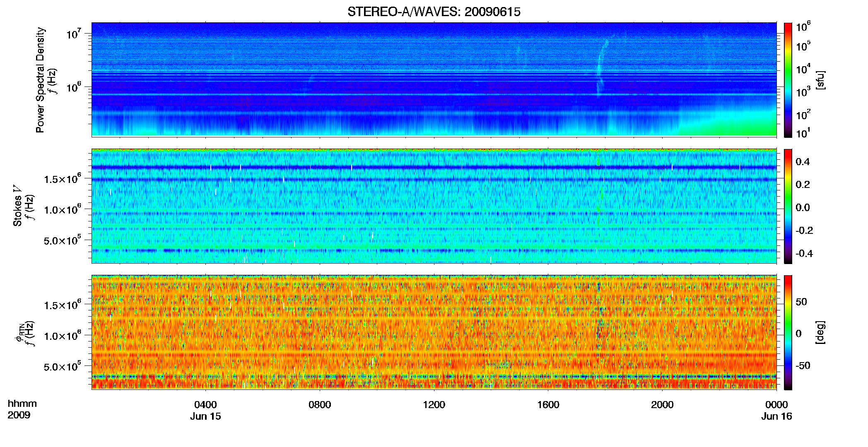The width and height of the screenshot is (868, 447).
Task: Click the 0000 time tick label
Action: (x=776, y=405)
